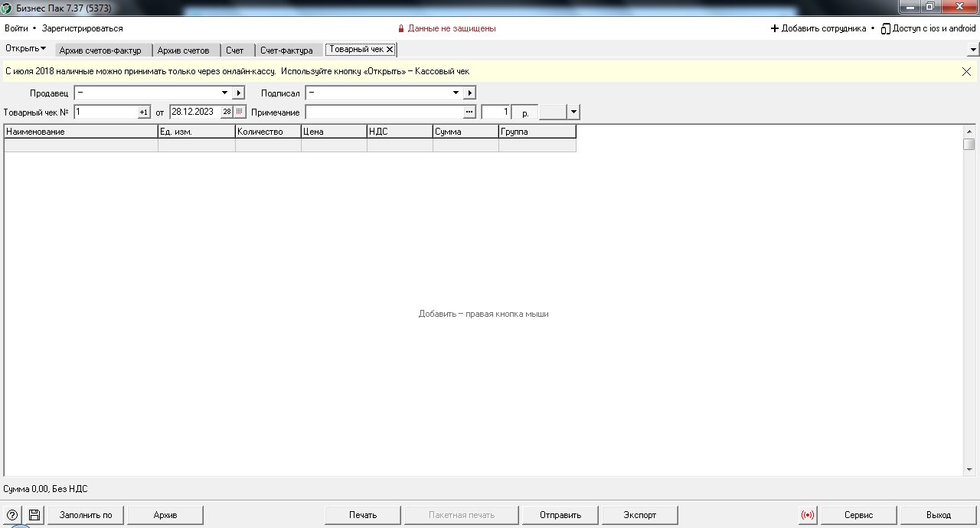Save using the floppy disk icon
980x528 pixels.
point(34,515)
